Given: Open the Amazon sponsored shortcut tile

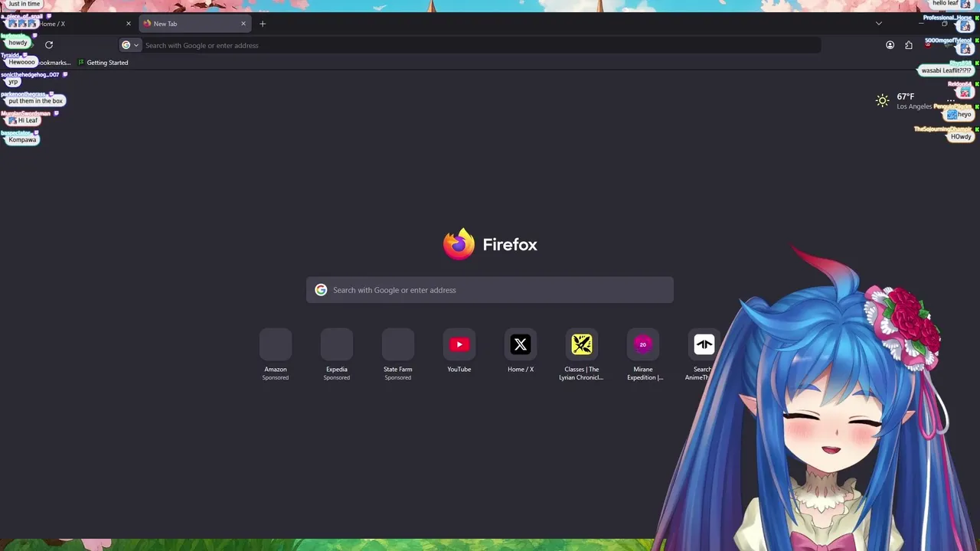Looking at the screenshot, I should [x=276, y=344].
